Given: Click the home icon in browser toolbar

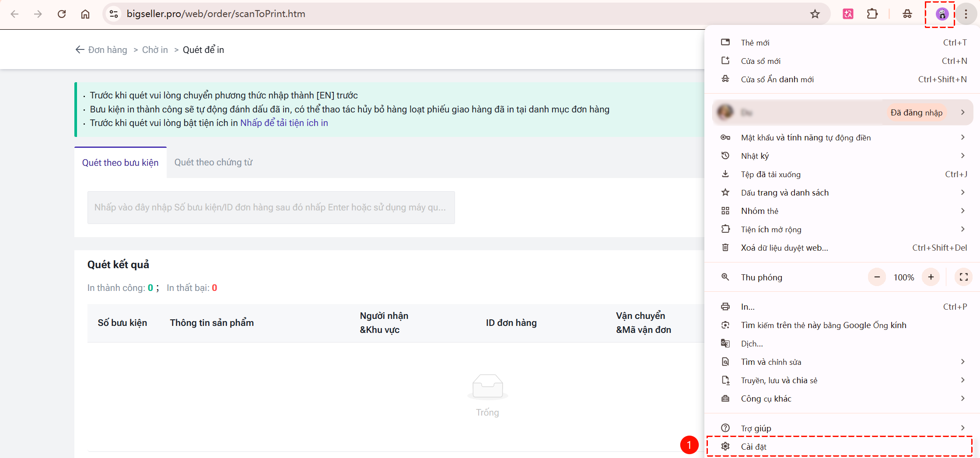Looking at the screenshot, I should (x=85, y=14).
